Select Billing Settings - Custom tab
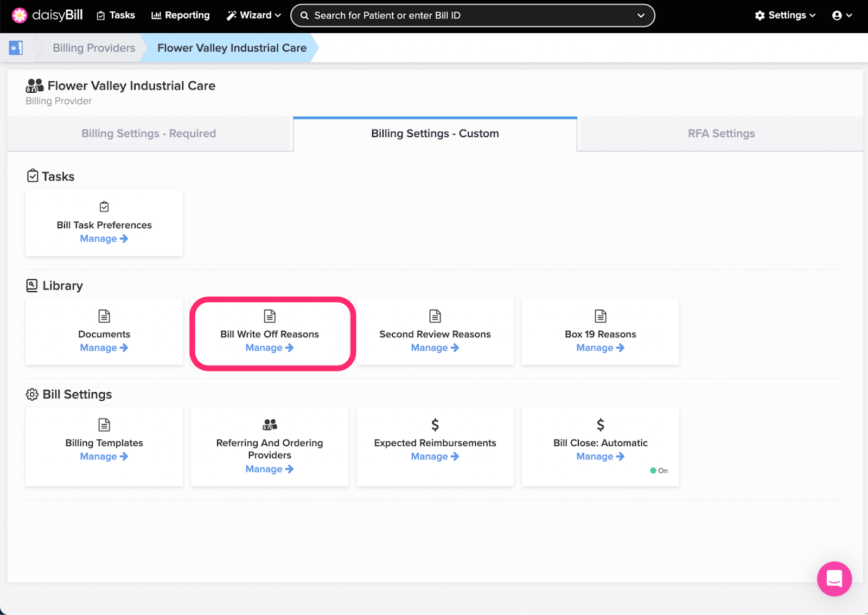Viewport: 868px width, 615px height. pyautogui.click(x=435, y=133)
